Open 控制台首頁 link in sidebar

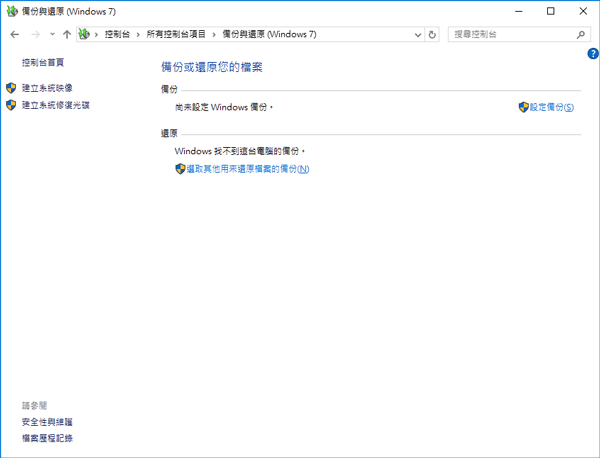tap(43, 62)
